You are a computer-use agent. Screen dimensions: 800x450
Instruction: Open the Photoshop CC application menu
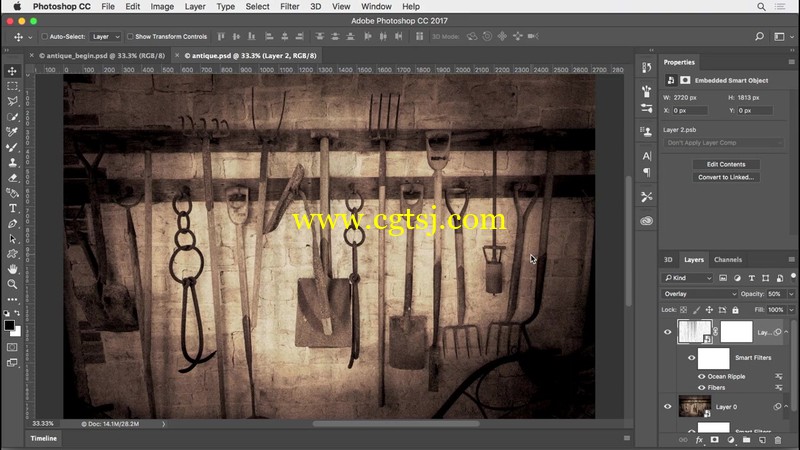pos(62,7)
